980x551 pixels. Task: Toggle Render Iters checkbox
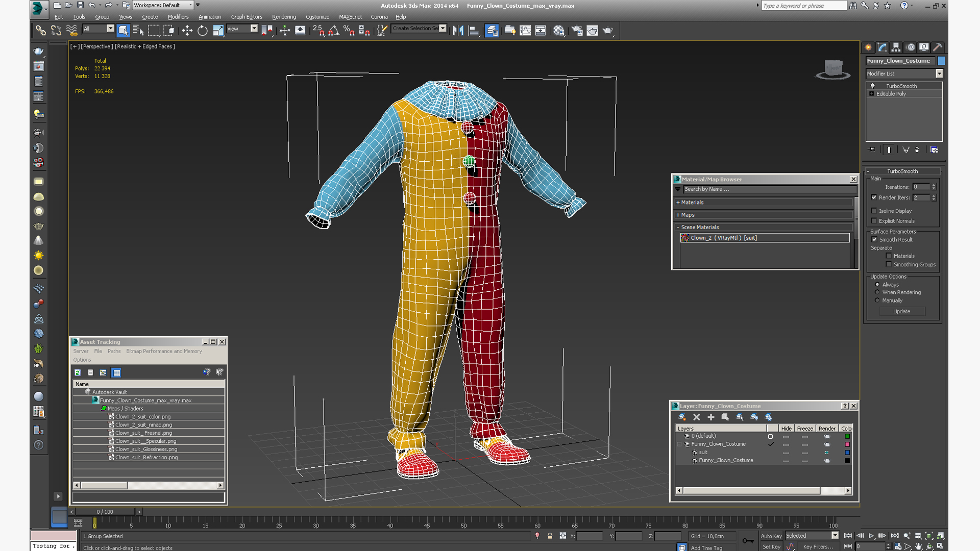[x=874, y=197]
